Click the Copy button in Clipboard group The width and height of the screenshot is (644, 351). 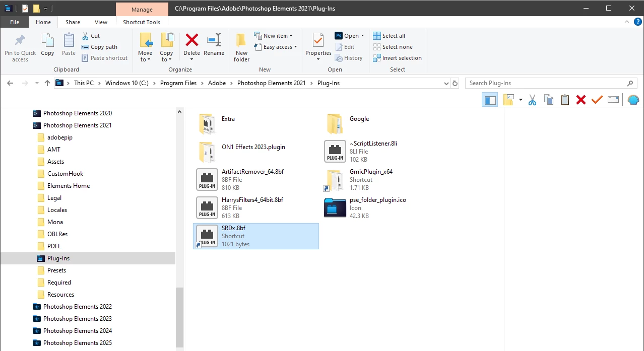[x=47, y=45]
